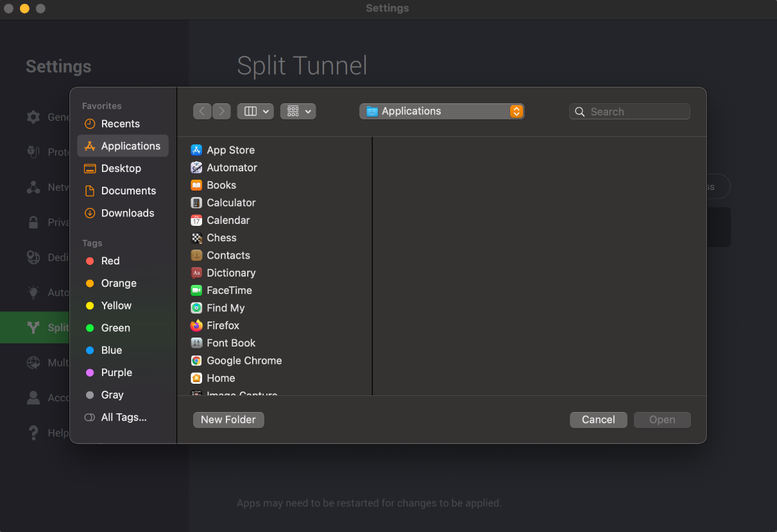Click the App Store icon in list
This screenshot has width=777, height=532.
tap(196, 150)
